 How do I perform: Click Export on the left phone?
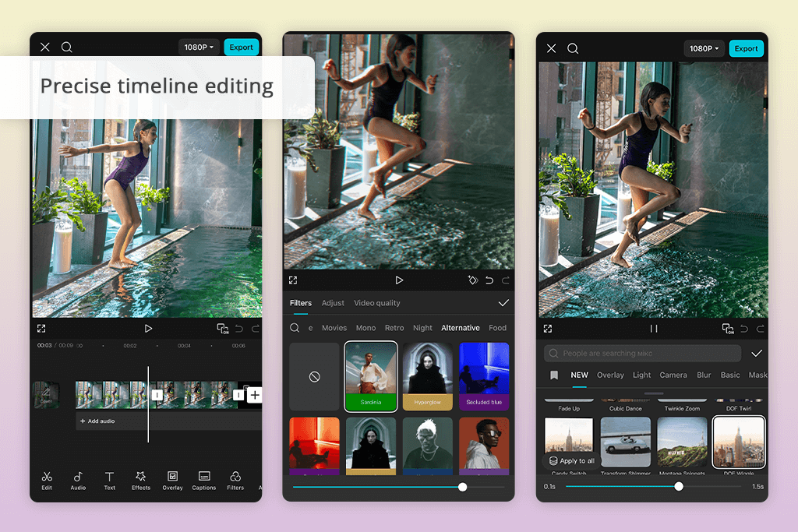(x=242, y=47)
